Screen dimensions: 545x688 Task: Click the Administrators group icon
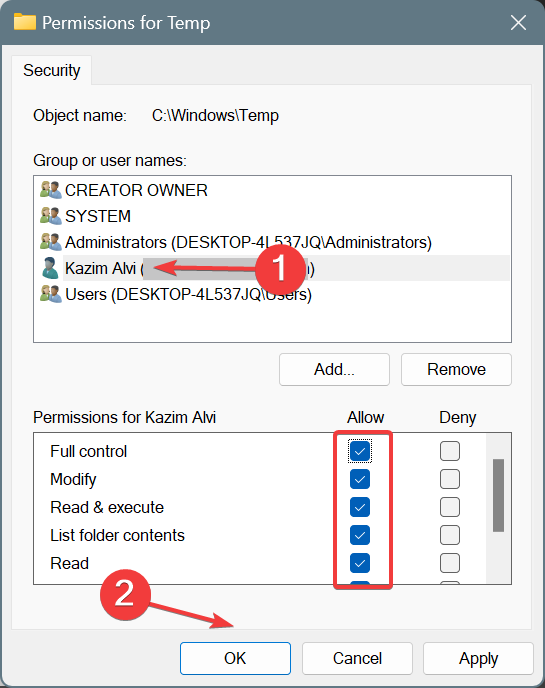[x=50, y=242]
